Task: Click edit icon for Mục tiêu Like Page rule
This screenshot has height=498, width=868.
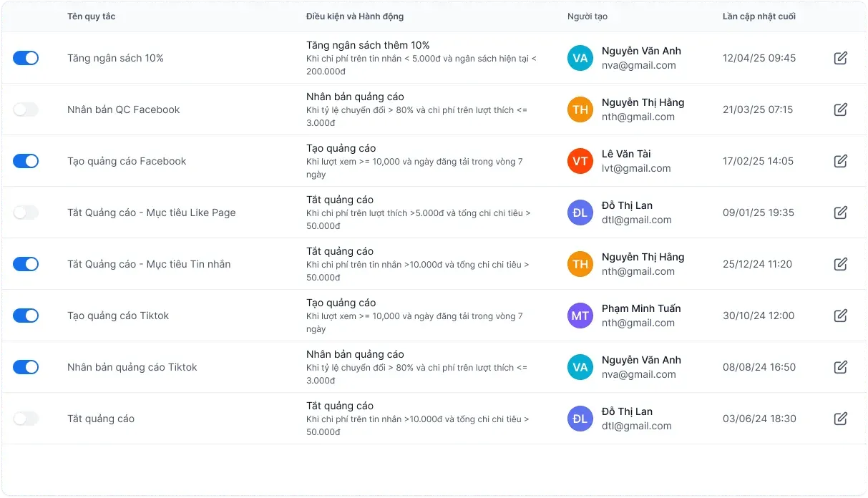Action: coord(841,213)
